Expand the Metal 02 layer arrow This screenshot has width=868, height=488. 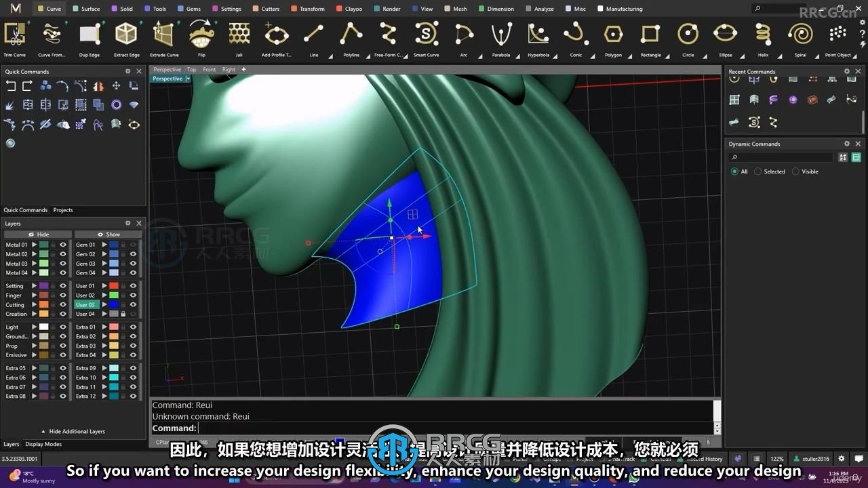(x=35, y=254)
